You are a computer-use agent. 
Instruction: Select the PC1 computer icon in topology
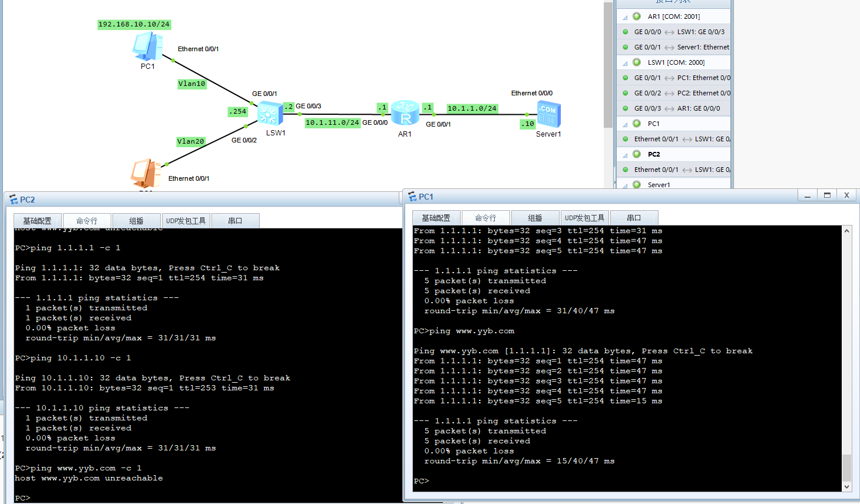pos(148,47)
